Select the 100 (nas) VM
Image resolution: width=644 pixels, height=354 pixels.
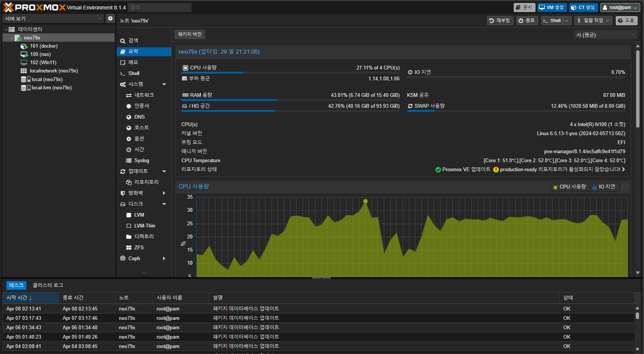(40, 54)
